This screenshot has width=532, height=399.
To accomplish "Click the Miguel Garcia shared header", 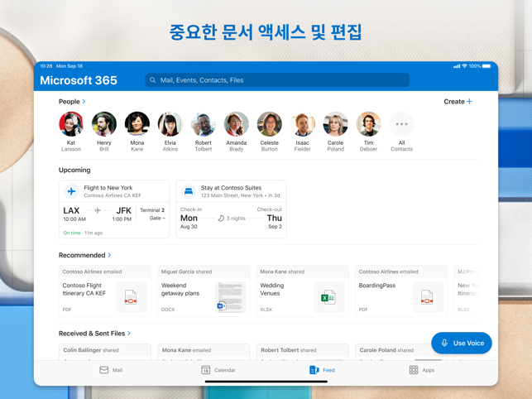I will (x=186, y=272).
